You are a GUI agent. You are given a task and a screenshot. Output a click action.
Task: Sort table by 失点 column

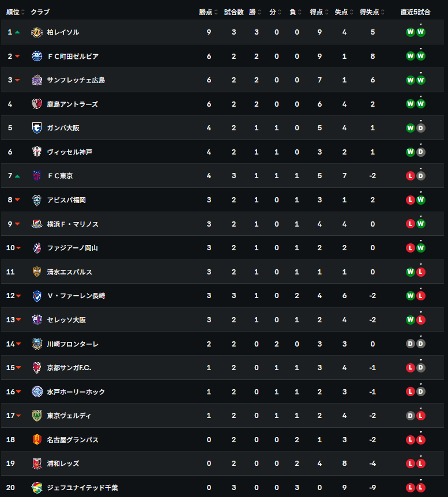(x=344, y=12)
